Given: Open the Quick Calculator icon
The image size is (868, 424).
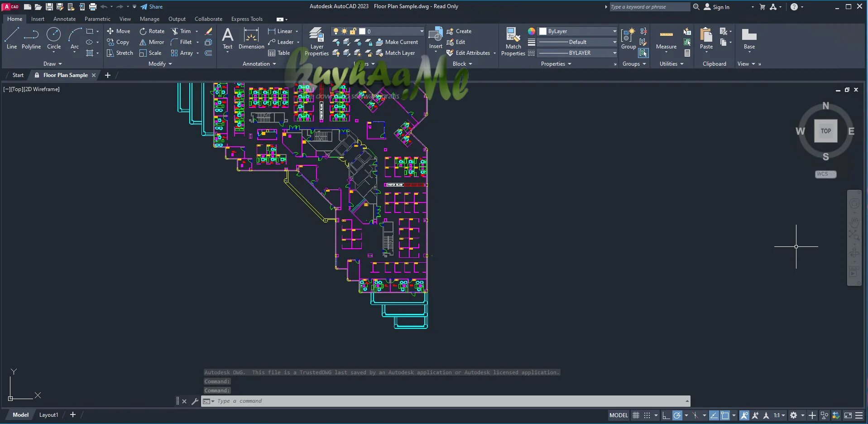Looking at the screenshot, I should click(687, 53).
